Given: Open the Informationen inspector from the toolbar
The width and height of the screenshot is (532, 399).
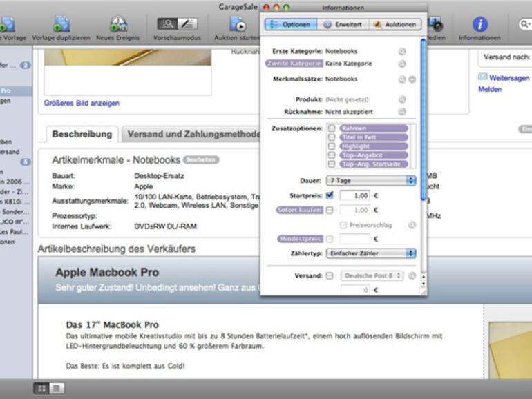Looking at the screenshot, I should click(479, 24).
